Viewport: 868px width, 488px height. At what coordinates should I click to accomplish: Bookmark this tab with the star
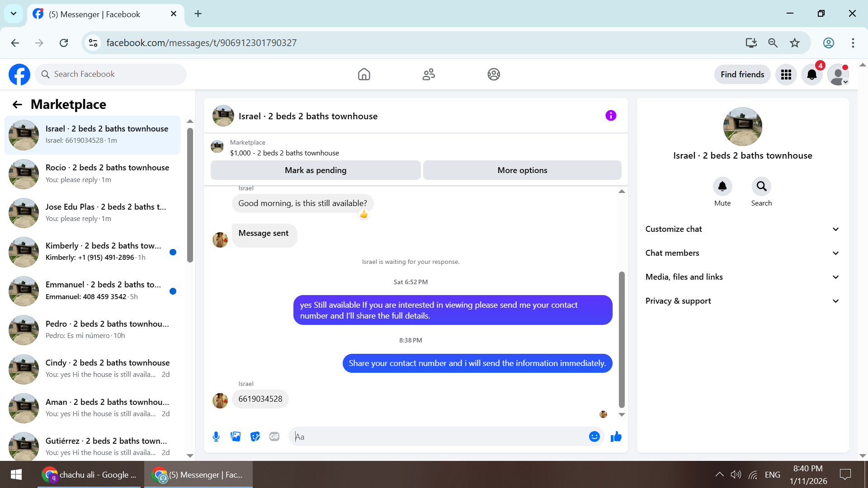point(795,43)
